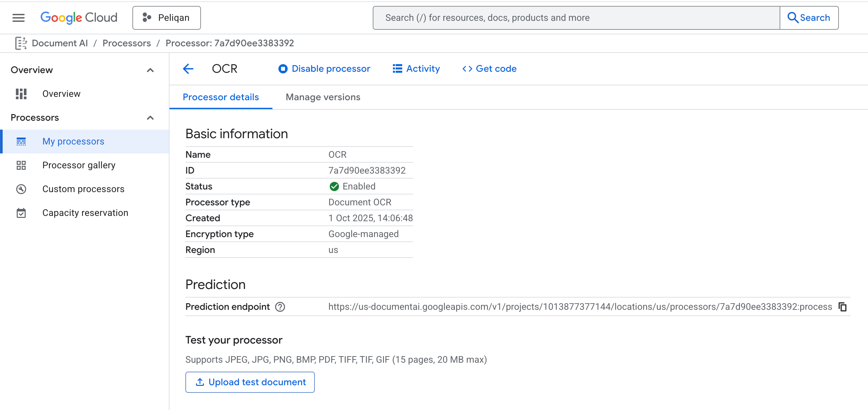Viewport: 868px width, 410px height.
Task: Click Disable processor button
Action: [x=324, y=69]
